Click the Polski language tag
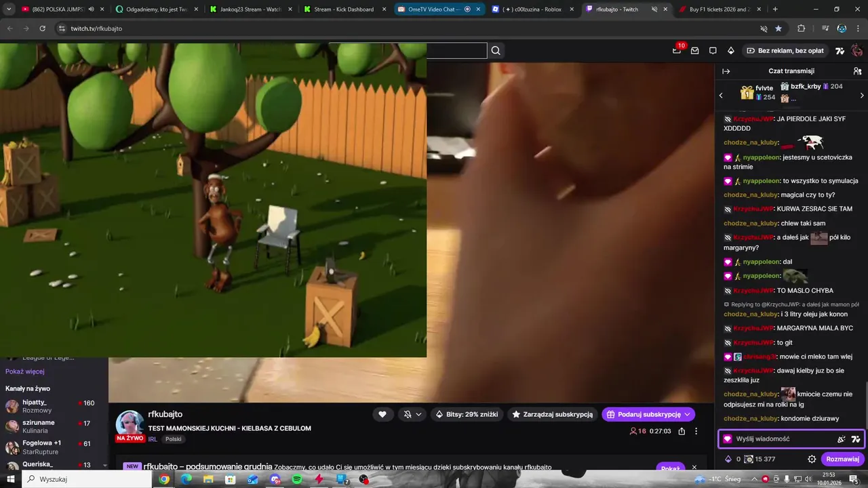Screen dimensions: 868x488 coord(174,439)
